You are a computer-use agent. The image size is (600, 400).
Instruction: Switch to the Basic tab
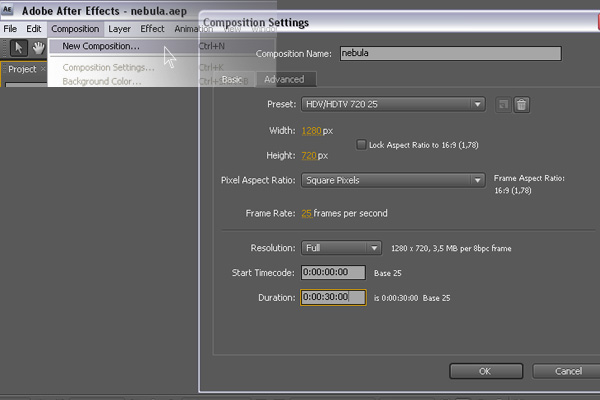[233, 79]
